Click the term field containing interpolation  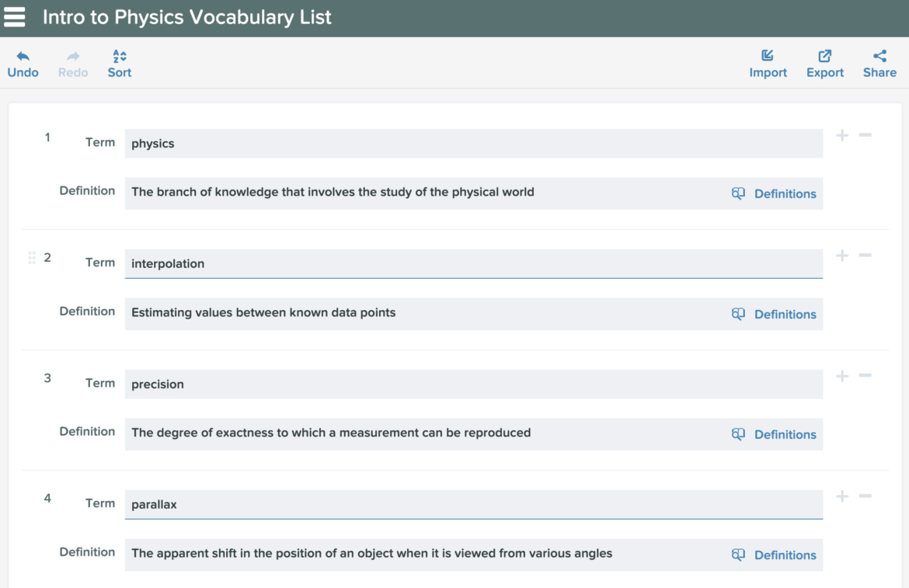click(474, 263)
